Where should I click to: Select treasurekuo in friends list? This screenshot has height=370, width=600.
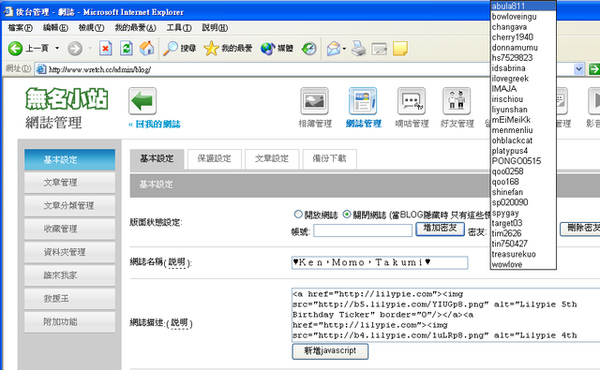tap(523, 254)
